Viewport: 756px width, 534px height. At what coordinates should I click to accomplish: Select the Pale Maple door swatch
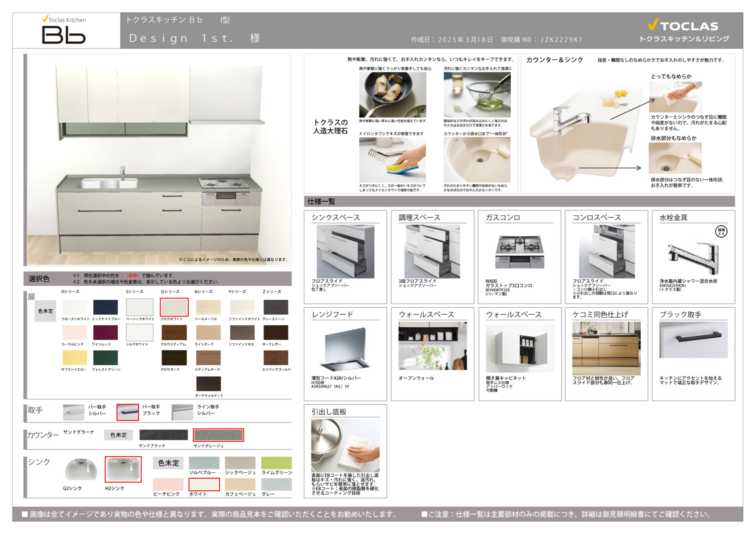208,307
